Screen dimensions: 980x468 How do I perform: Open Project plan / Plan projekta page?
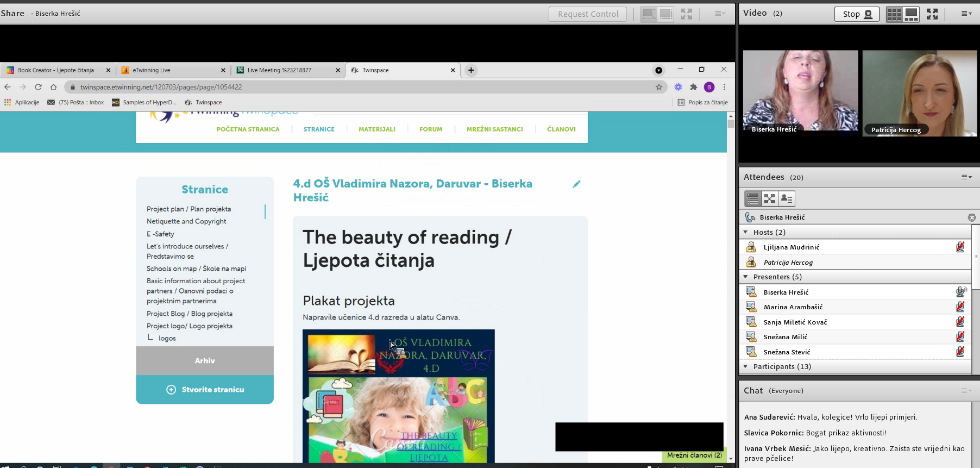[189, 209]
